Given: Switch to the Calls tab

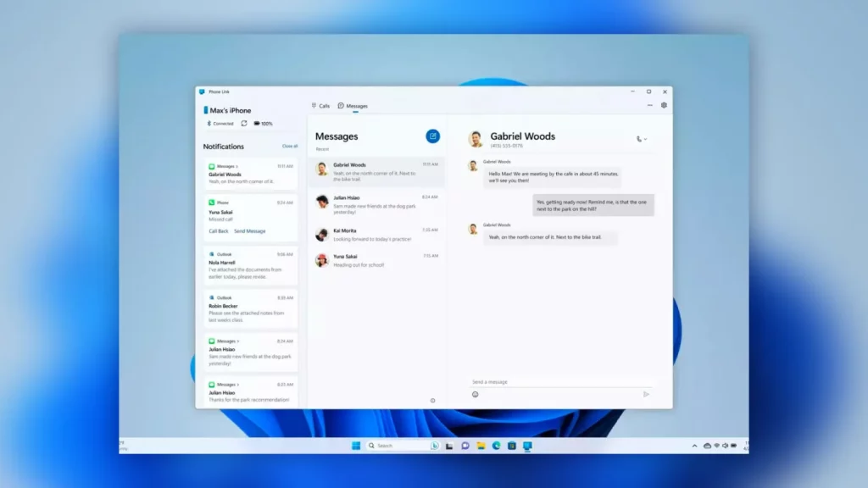Looking at the screenshot, I should [x=322, y=106].
